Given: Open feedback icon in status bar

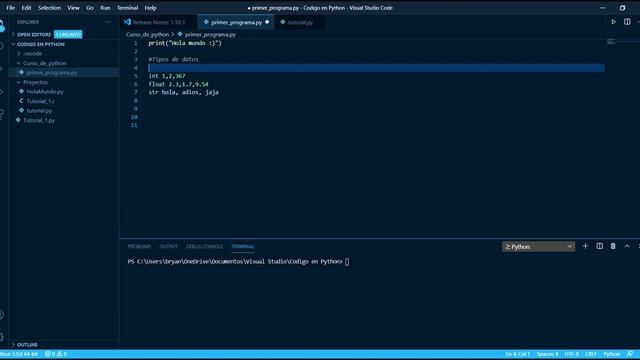Looking at the screenshot, I should [630, 354].
